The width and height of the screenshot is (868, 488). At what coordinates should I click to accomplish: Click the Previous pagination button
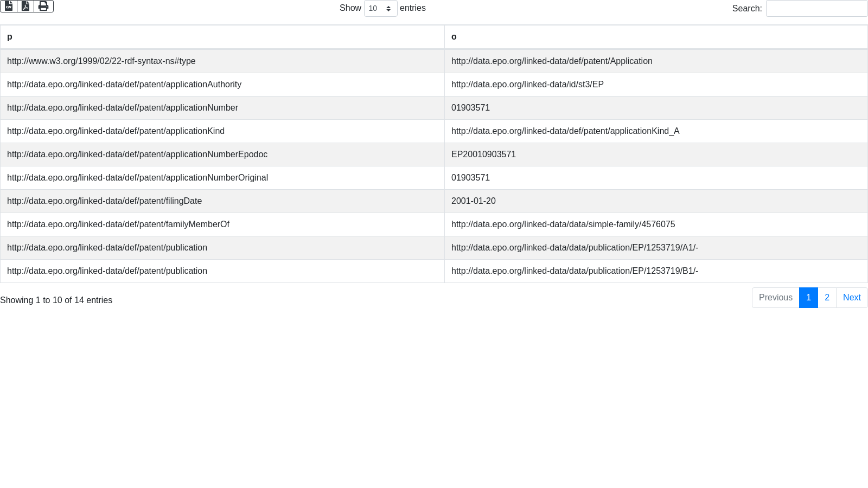(x=775, y=298)
